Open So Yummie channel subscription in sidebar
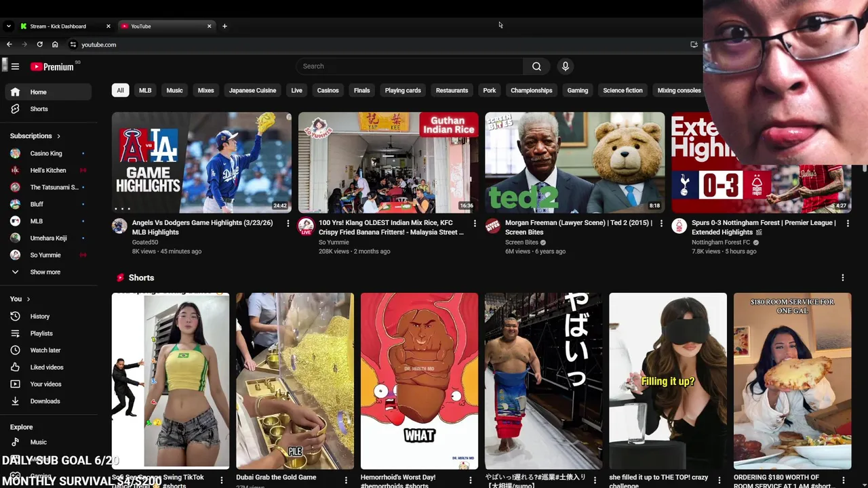868x488 pixels. 47,255
